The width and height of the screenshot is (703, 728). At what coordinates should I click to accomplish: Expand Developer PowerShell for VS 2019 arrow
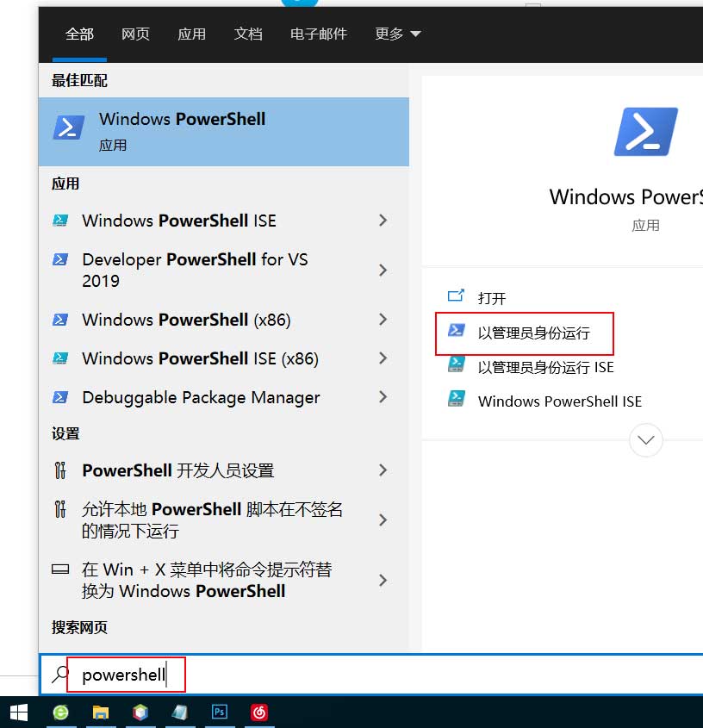coord(383,270)
